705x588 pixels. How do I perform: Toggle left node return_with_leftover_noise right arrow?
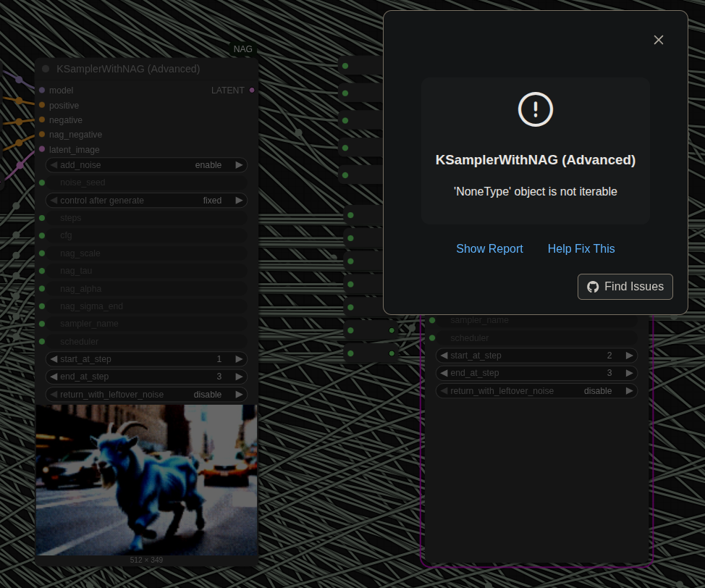239,395
